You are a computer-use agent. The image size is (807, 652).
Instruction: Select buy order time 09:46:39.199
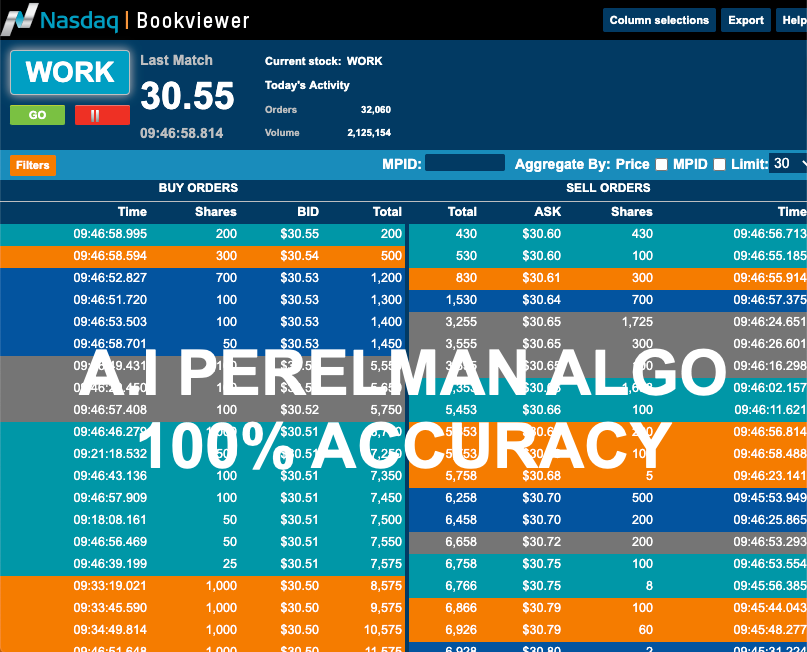110,564
